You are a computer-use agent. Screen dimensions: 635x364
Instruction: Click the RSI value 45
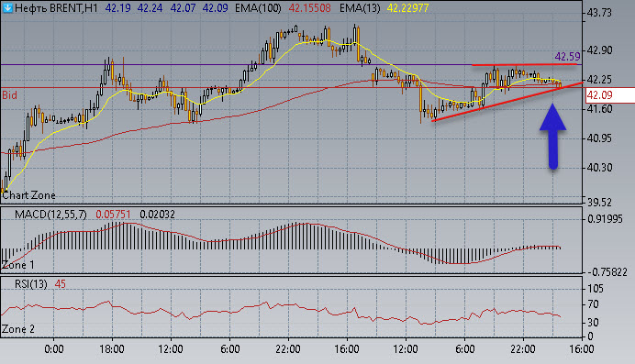point(61,284)
